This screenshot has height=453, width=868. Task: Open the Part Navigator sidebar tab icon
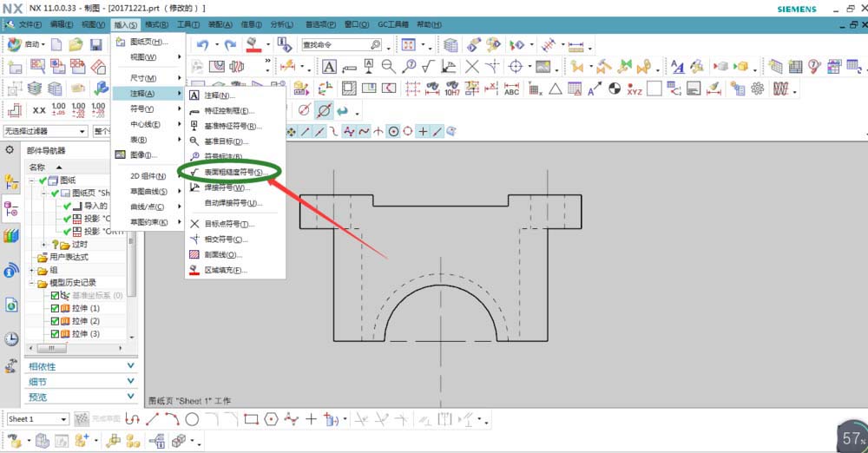tap(11, 209)
